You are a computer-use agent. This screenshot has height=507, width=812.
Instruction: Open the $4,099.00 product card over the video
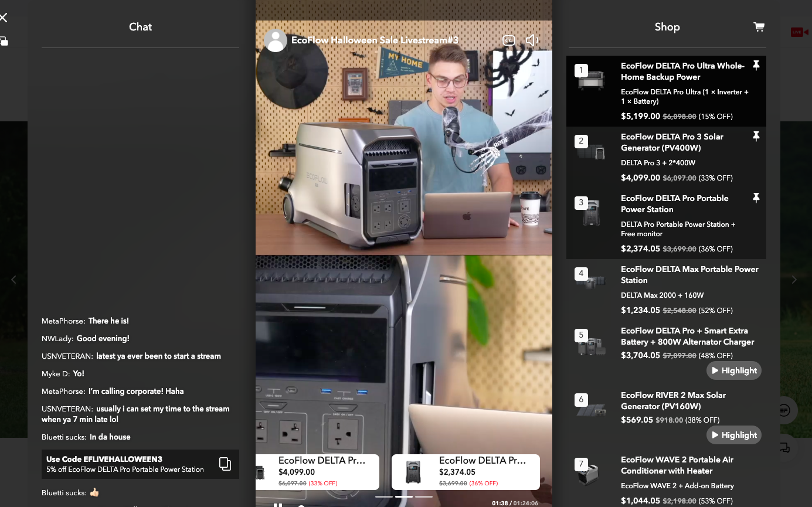[317, 472]
